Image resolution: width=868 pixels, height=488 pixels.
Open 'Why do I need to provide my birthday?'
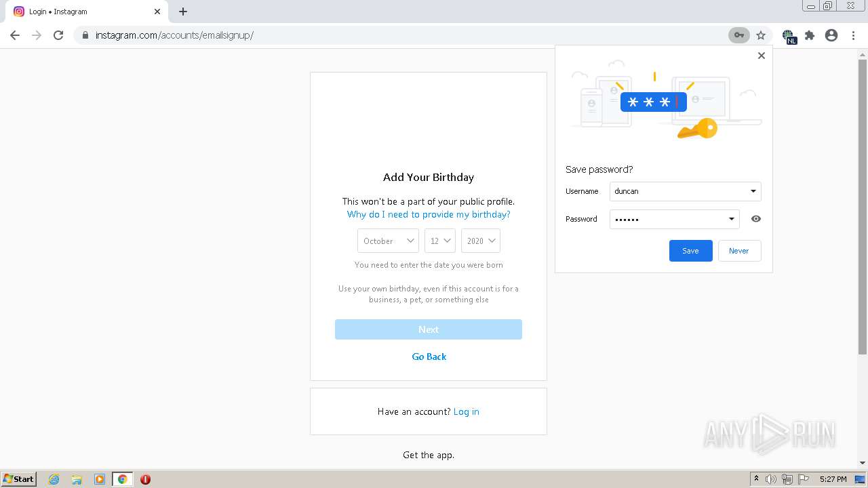pos(429,214)
